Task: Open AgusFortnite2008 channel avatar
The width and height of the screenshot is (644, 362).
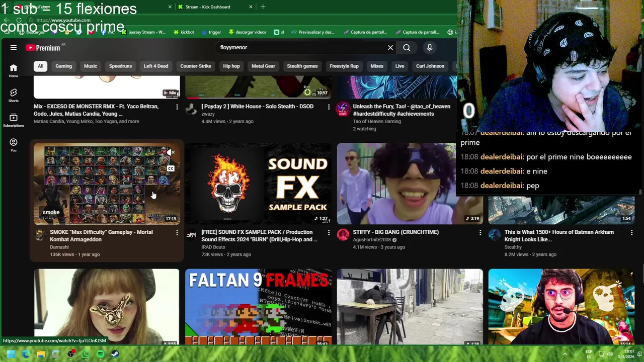Action: pos(343,235)
